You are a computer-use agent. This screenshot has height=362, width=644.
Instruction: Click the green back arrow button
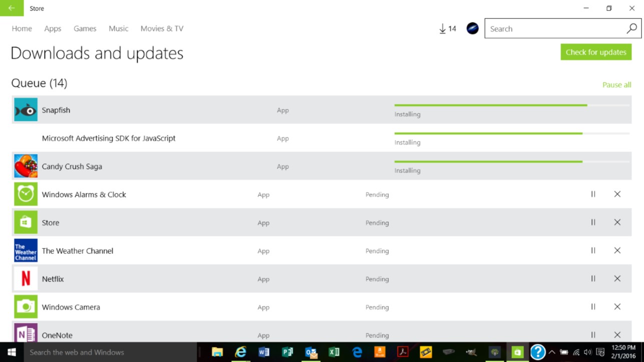coord(12,8)
